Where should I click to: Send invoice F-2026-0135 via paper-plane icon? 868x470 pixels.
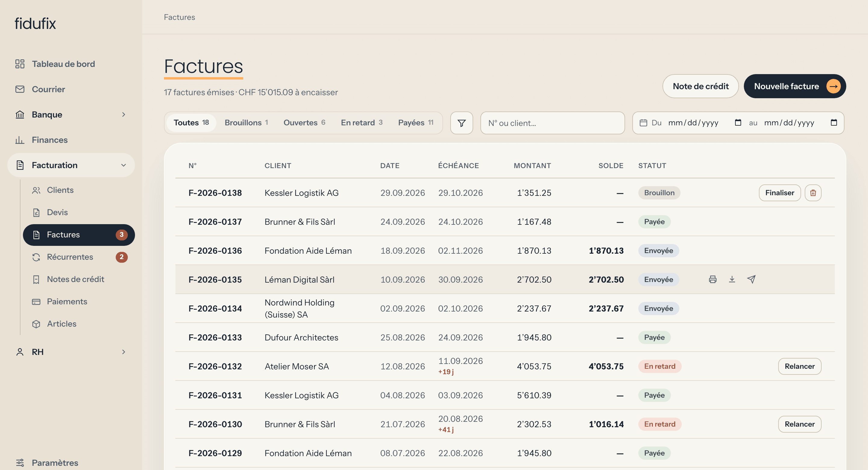pos(751,279)
